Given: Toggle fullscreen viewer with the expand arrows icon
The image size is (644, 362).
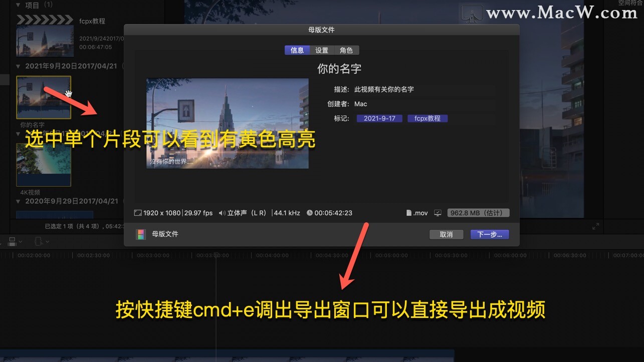Looking at the screenshot, I should click(596, 226).
